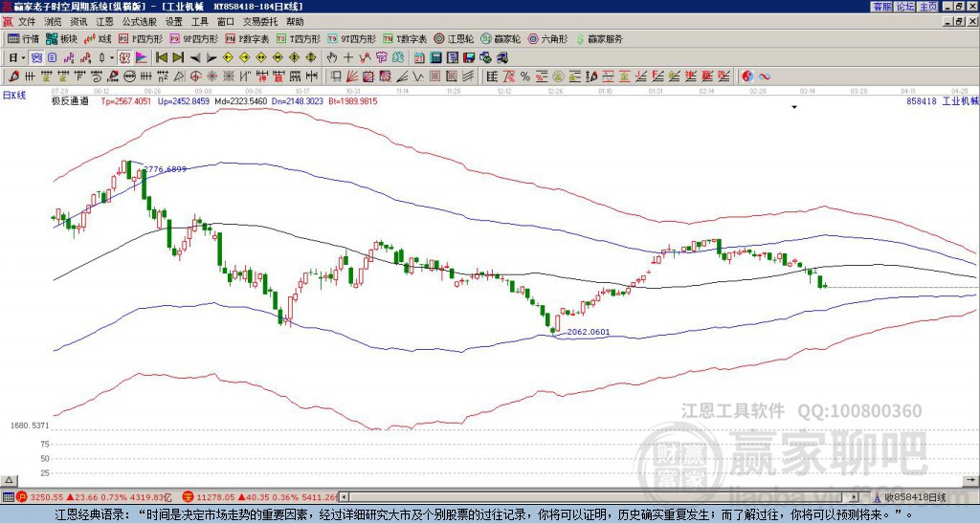Open the T数字表 tool

[405, 38]
